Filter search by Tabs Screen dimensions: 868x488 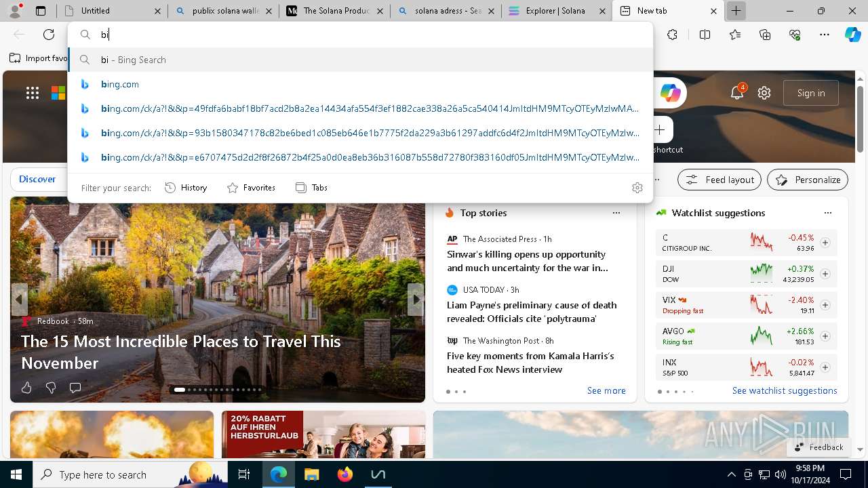pos(311,188)
